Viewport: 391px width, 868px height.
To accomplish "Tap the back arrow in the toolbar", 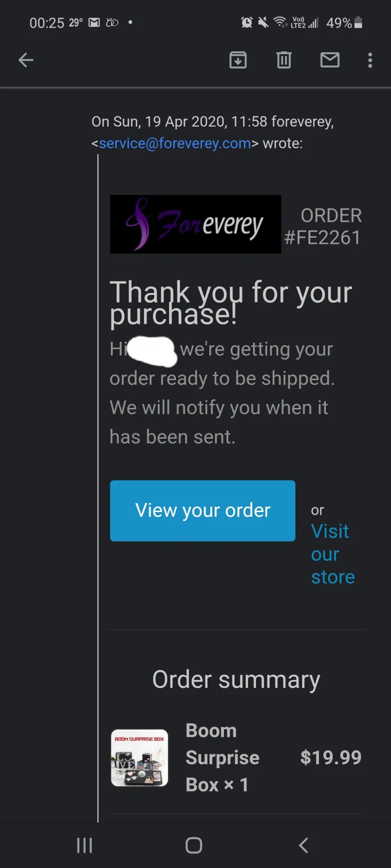I will (x=26, y=60).
